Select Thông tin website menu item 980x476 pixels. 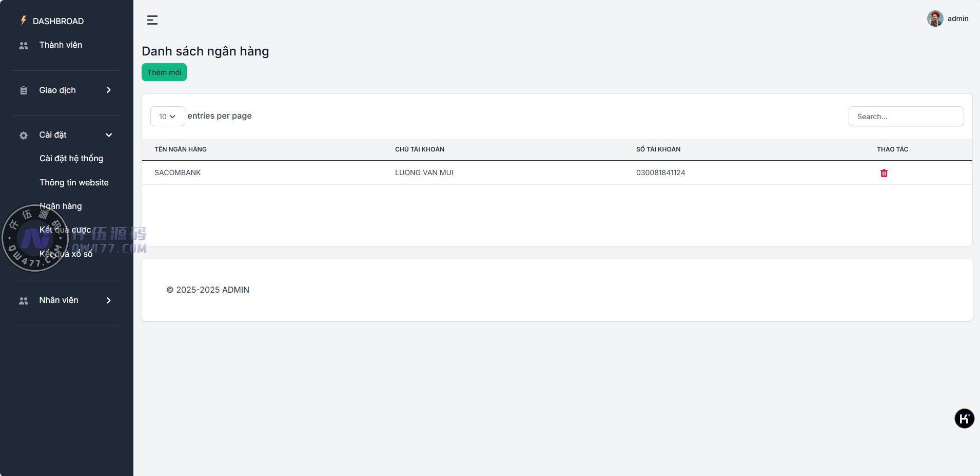tap(74, 182)
